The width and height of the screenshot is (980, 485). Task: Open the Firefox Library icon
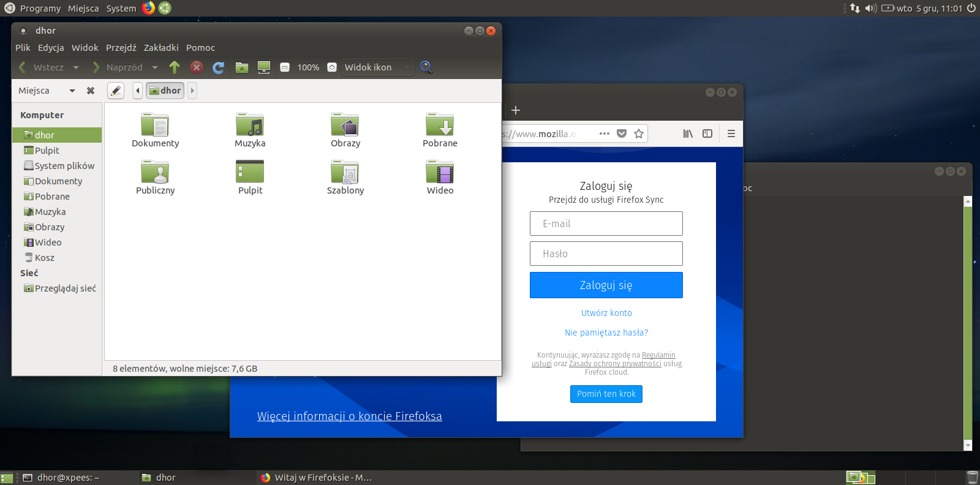click(x=688, y=133)
